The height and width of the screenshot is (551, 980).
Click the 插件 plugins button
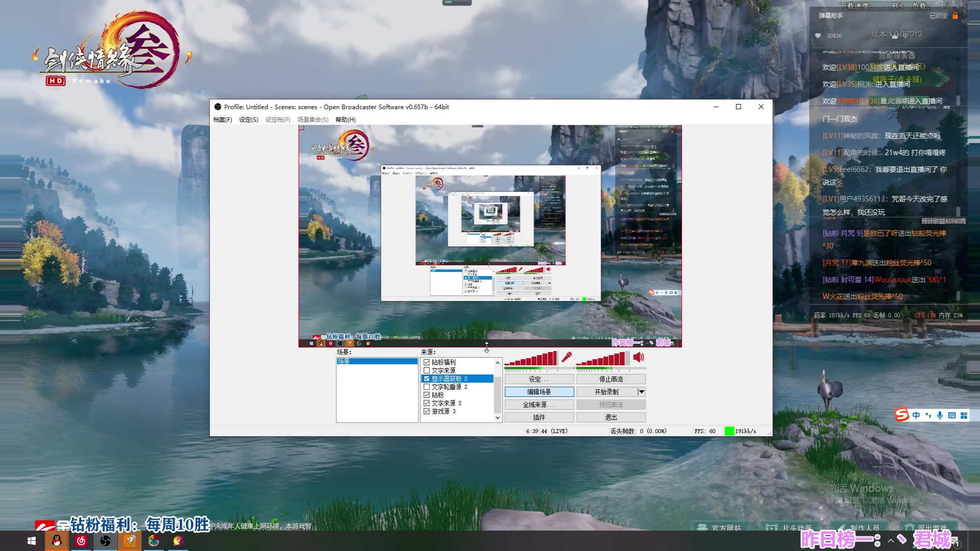click(x=539, y=417)
